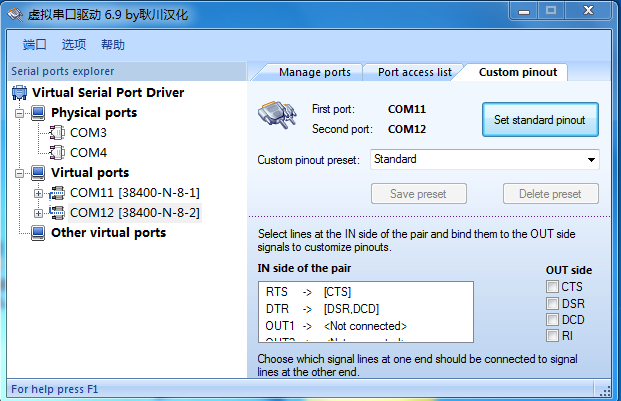This screenshot has height=401, width=621.
Task: Click the Delete preset button
Action: pos(551,194)
